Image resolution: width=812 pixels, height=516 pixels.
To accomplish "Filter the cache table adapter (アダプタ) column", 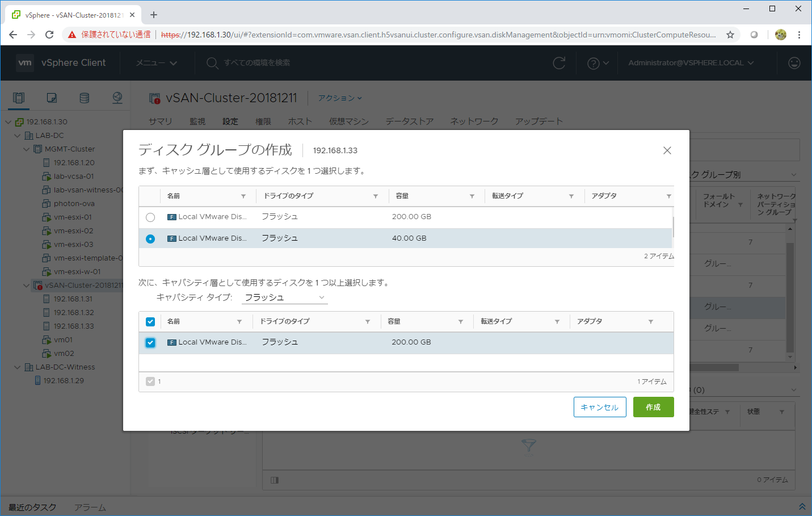I will (x=669, y=196).
